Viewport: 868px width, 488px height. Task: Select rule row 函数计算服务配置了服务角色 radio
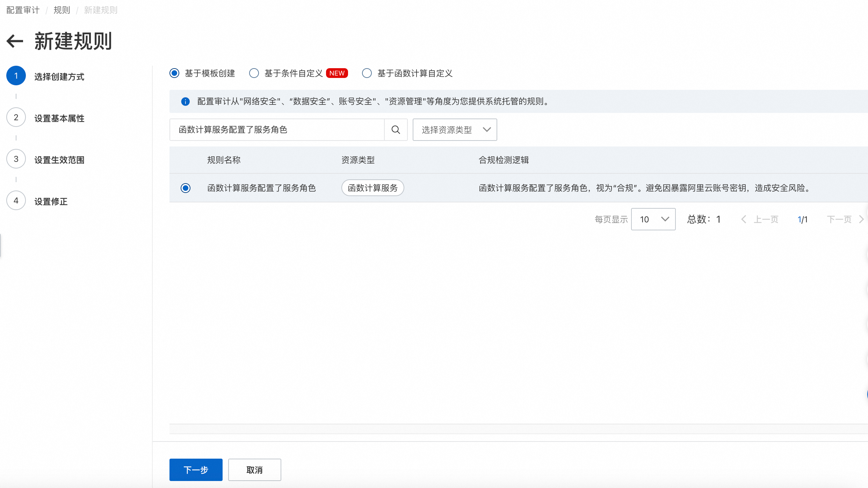[x=186, y=188]
